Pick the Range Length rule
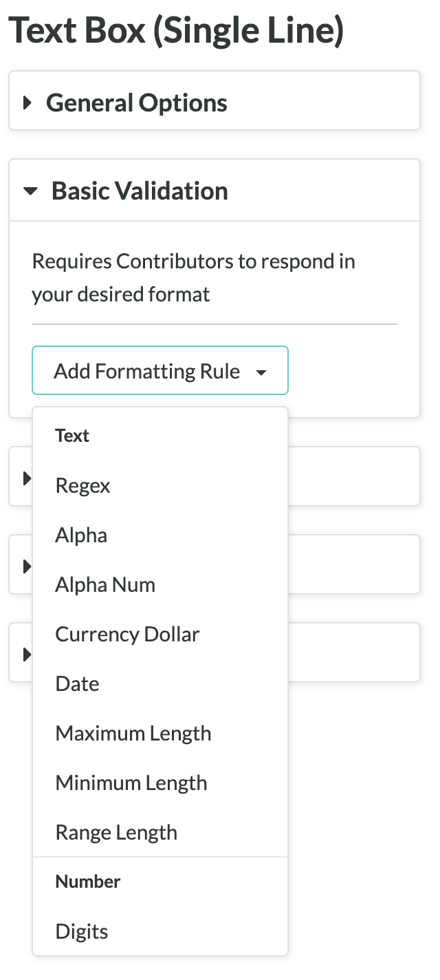Viewport: 440px width, 980px height. click(x=115, y=832)
